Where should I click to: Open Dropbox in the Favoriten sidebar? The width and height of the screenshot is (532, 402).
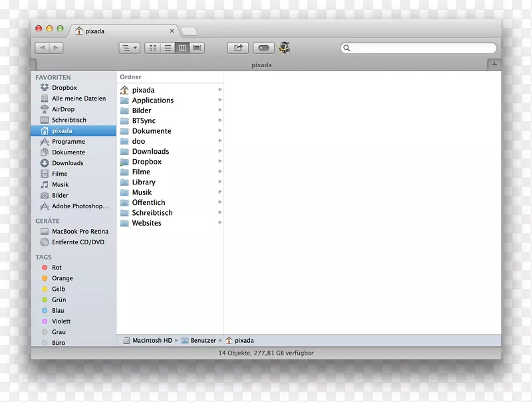tap(65, 88)
